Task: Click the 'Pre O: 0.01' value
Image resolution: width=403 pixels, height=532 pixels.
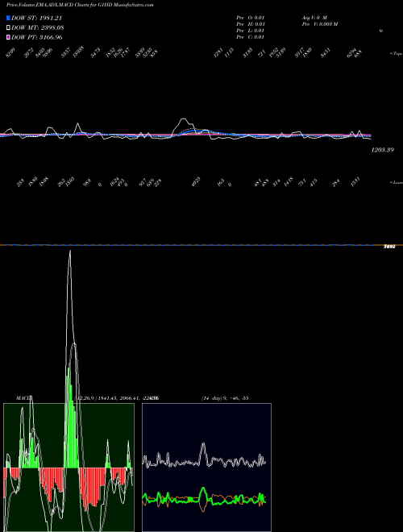Action: tap(251, 18)
